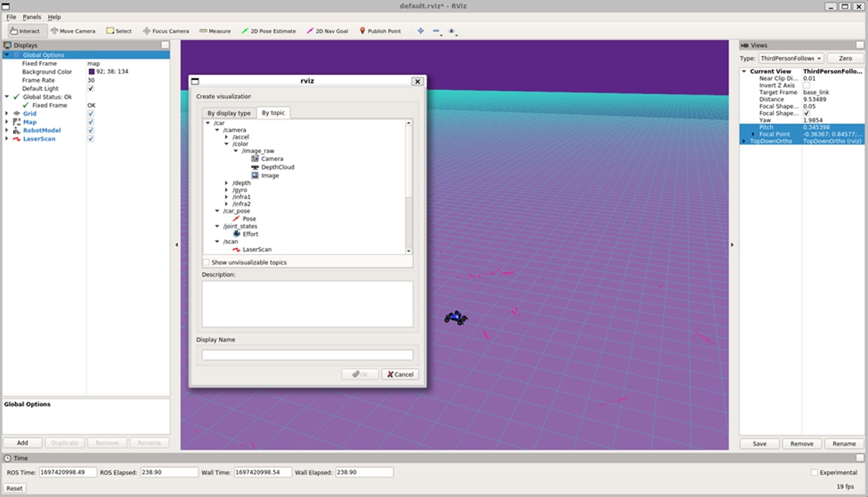Select DepthCloud under image_raw topic
868x497 pixels.
[277, 167]
